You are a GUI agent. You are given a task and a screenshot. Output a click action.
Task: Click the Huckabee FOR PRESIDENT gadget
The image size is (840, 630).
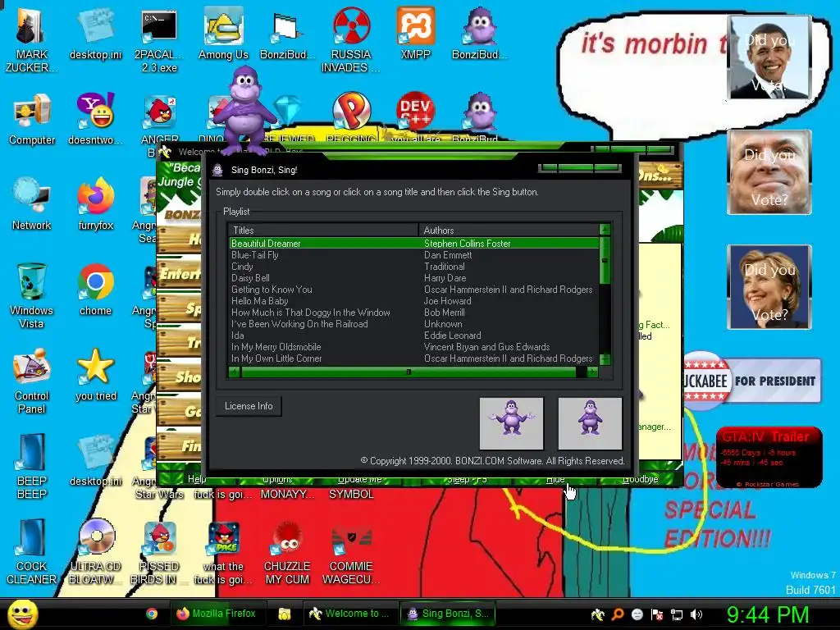pyautogui.click(x=752, y=381)
